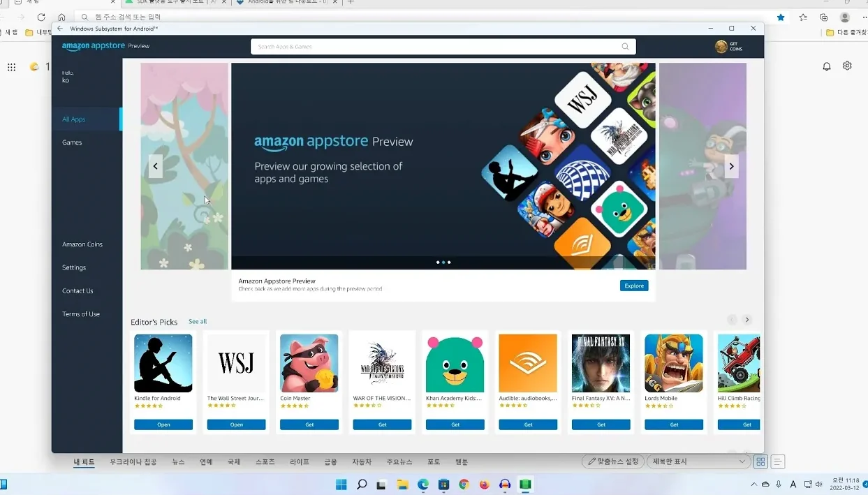Open War of the Visions app icon

pyautogui.click(x=382, y=363)
